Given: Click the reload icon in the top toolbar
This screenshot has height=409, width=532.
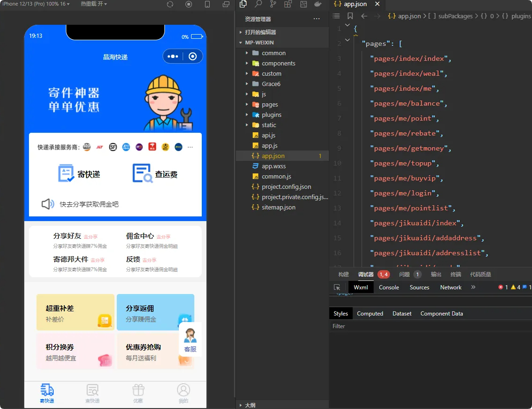Looking at the screenshot, I should [170, 5].
